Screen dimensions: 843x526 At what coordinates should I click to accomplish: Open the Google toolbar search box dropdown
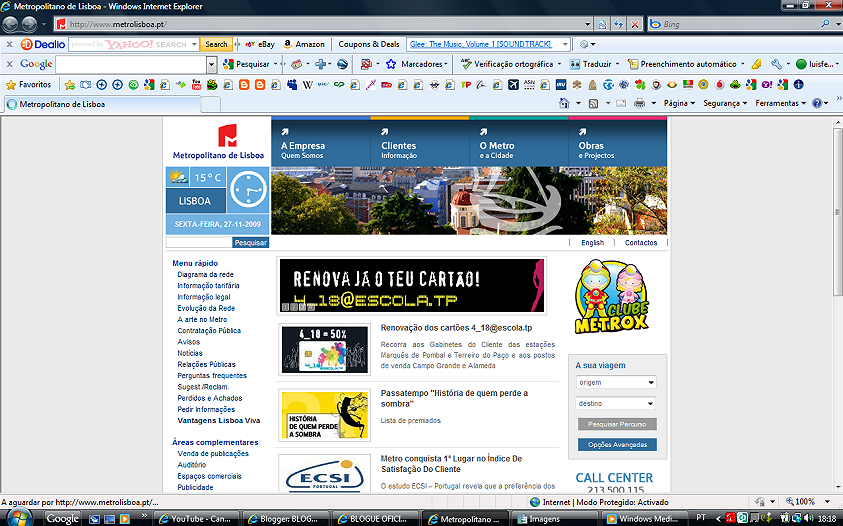(x=211, y=65)
